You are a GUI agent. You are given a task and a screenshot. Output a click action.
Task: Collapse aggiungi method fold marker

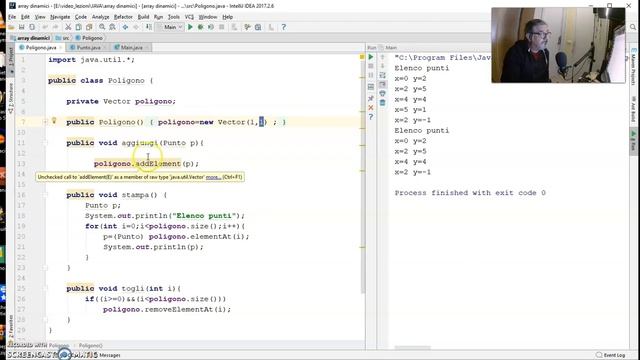[45, 143]
